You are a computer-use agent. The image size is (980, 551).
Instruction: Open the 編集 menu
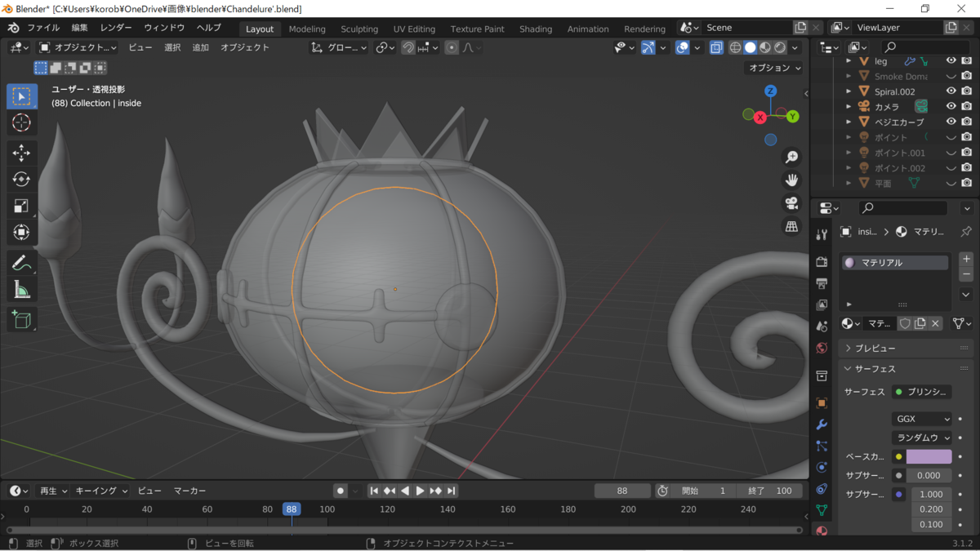[79, 28]
